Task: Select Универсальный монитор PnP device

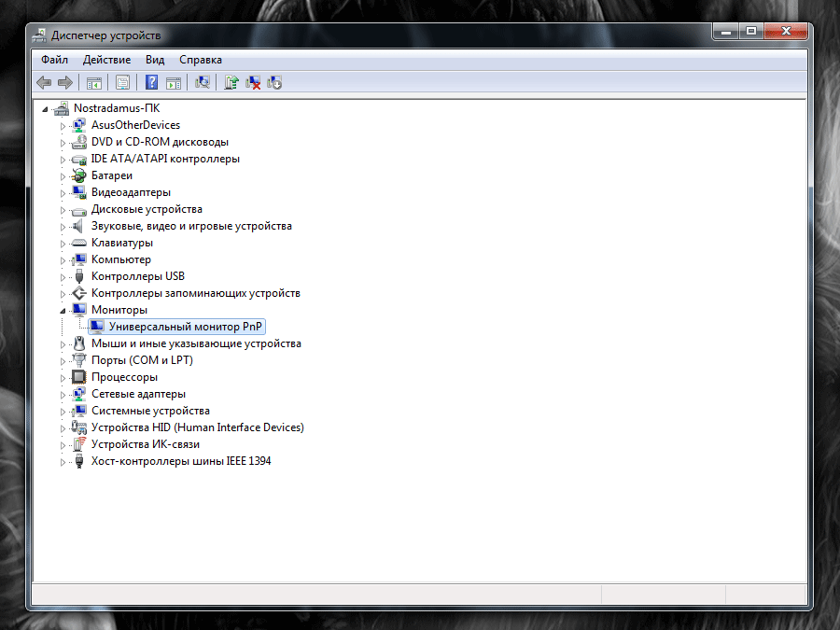Action: tap(185, 327)
